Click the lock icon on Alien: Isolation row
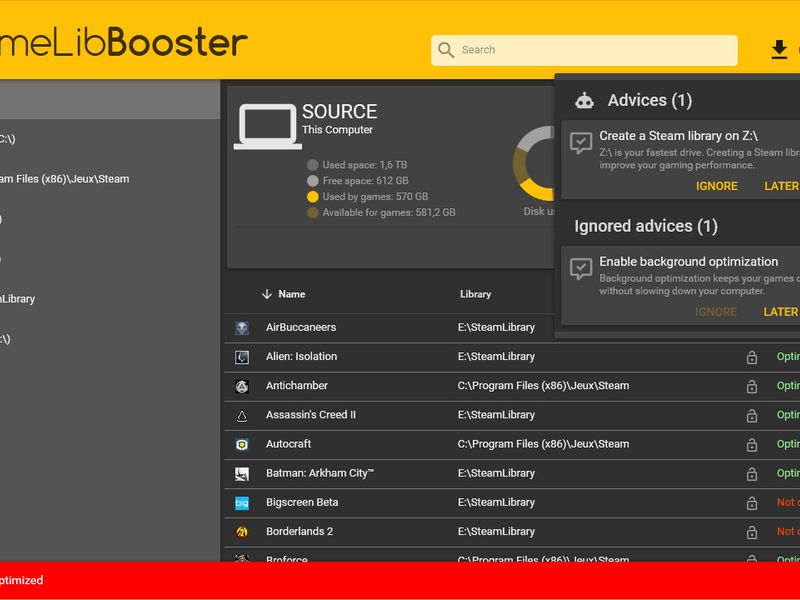This screenshot has height=600, width=800. point(752,357)
